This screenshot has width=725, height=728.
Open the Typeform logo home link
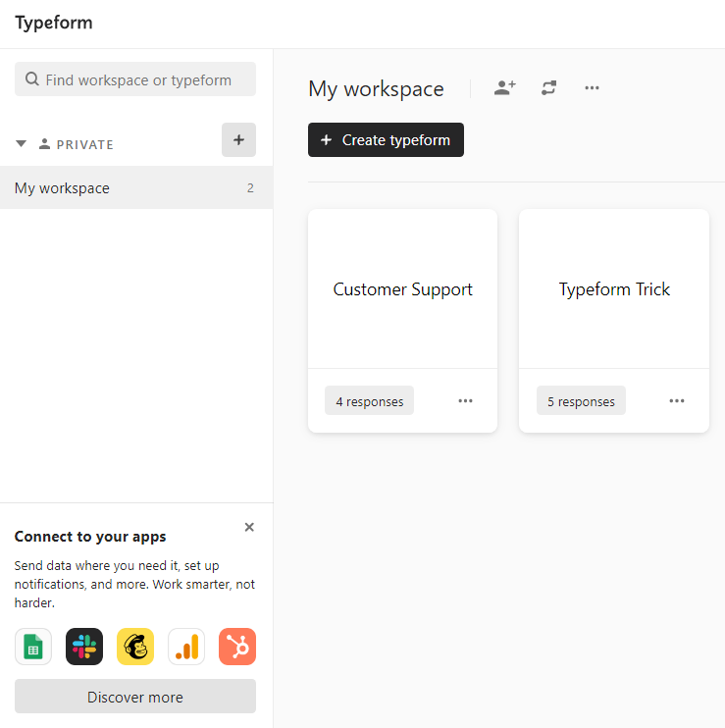(x=54, y=23)
